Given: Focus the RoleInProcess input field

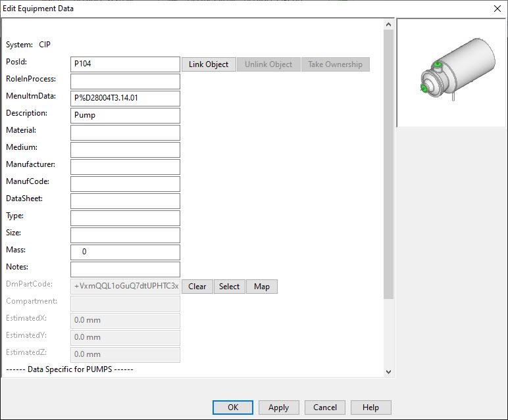Looking at the screenshot, I should [125, 82].
